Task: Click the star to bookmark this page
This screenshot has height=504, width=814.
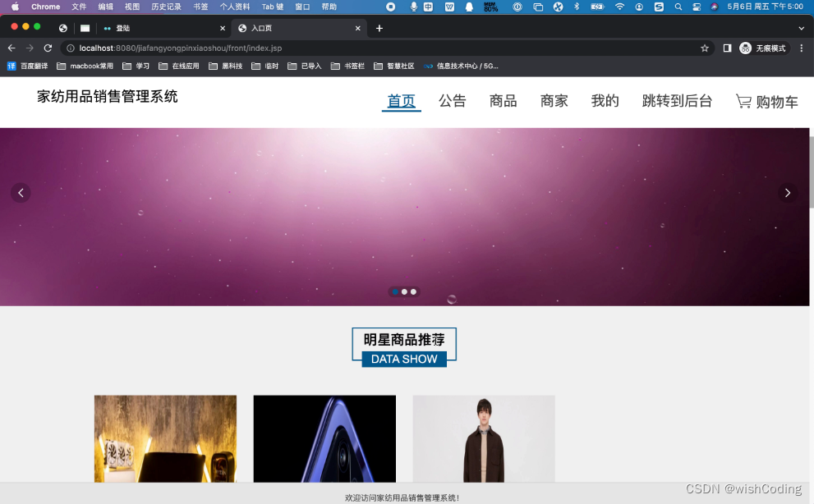Action: (x=705, y=48)
